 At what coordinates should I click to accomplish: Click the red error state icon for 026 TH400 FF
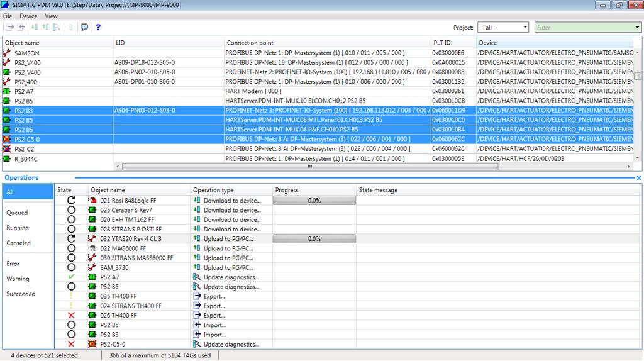pyautogui.click(x=72, y=316)
